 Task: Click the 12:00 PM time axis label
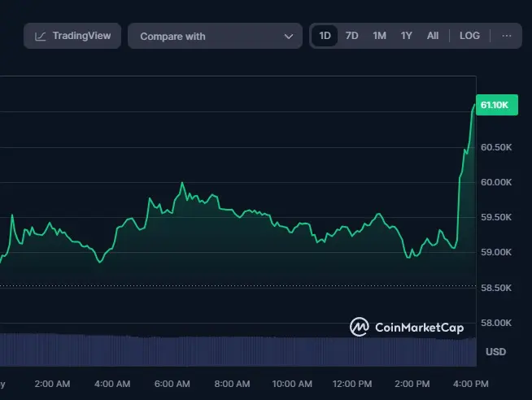coord(353,384)
